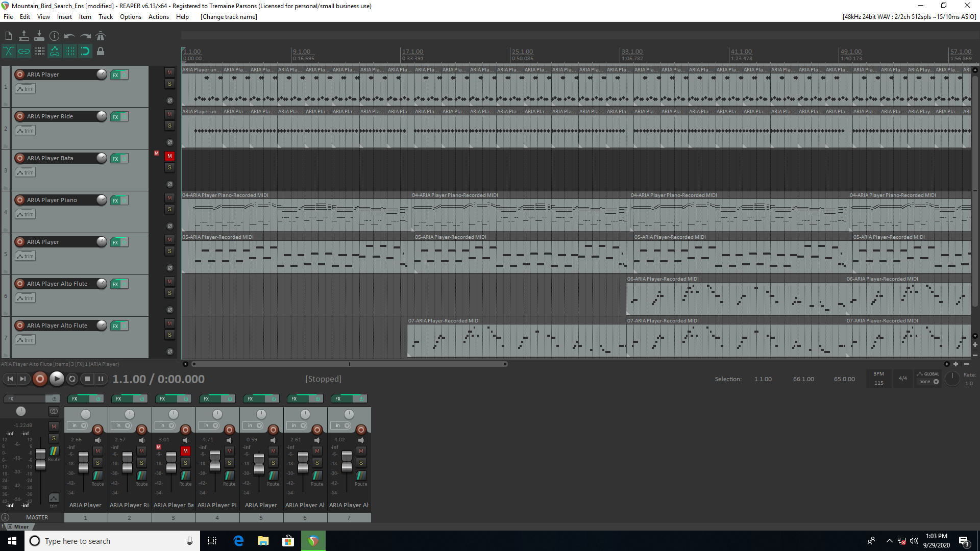Mute the ARIA Player Piano track
The image size is (980, 551).
[x=169, y=198]
